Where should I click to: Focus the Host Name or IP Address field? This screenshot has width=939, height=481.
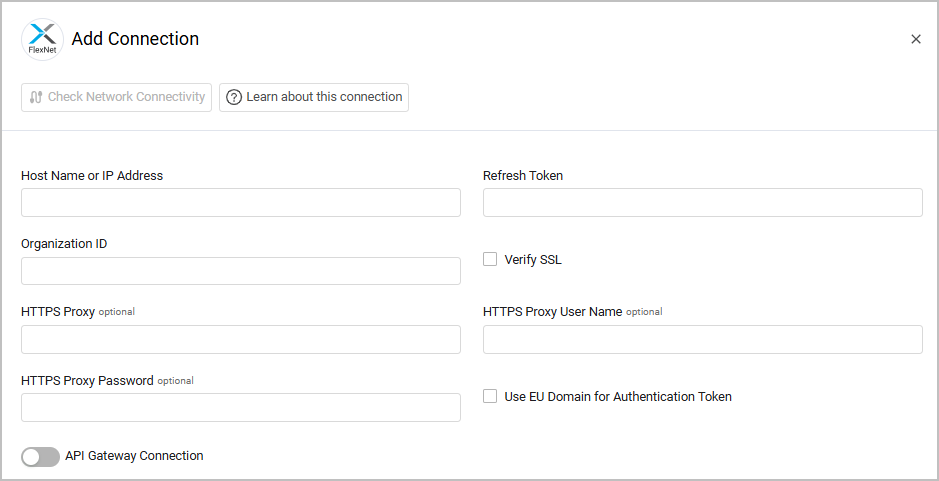click(x=240, y=203)
